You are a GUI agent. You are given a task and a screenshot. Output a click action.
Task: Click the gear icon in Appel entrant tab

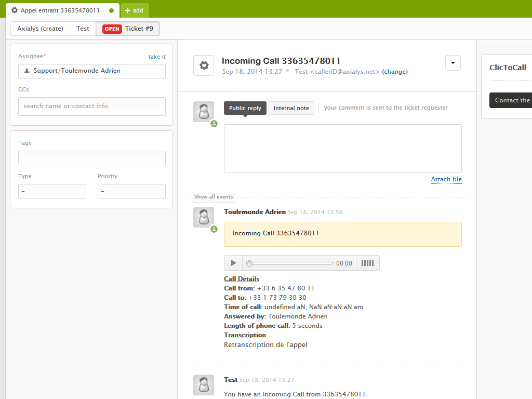[x=15, y=10]
